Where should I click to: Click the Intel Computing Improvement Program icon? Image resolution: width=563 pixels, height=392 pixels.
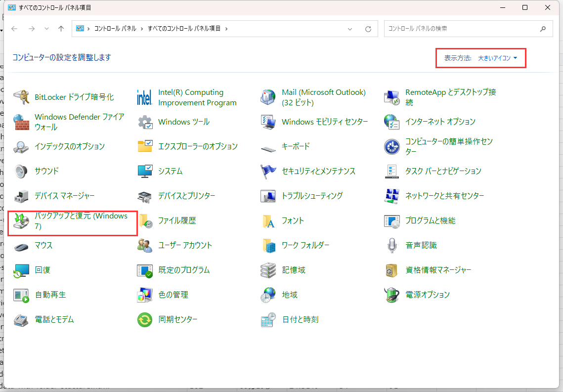coord(144,97)
